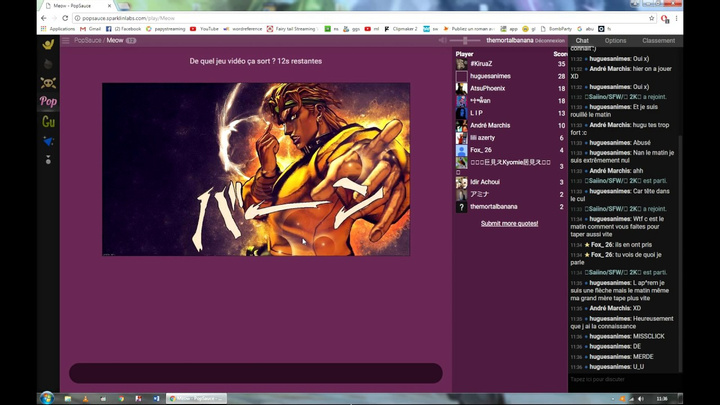
Task: Click player #KiruaZ avatar
Action: pos(461,64)
